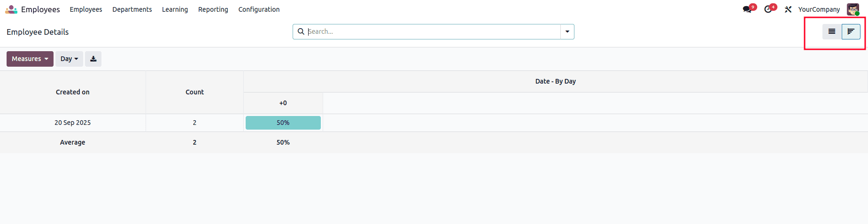Open the Day interval dropdown
The width and height of the screenshot is (868, 224).
tap(69, 59)
